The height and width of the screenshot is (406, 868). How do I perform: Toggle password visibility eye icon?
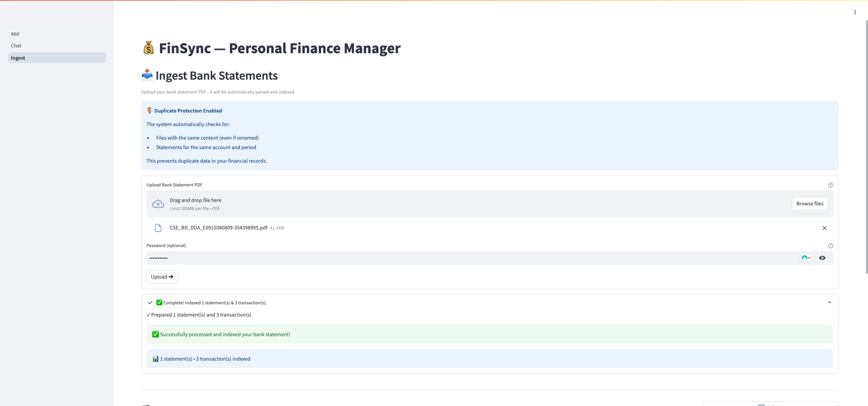coord(822,258)
